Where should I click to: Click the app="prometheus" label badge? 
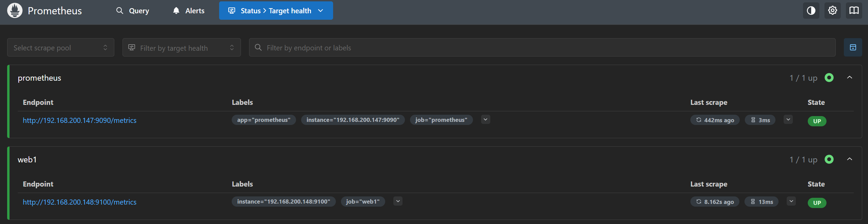click(264, 120)
